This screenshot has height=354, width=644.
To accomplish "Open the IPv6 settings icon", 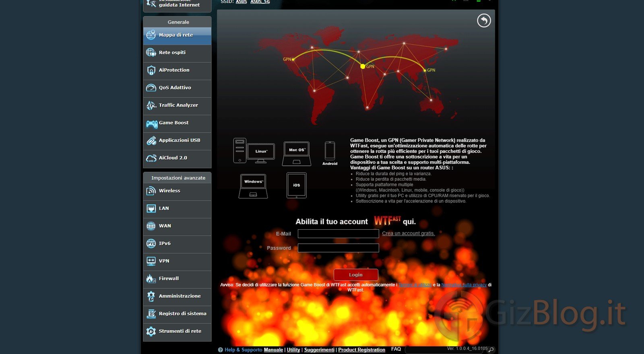I will [151, 243].
